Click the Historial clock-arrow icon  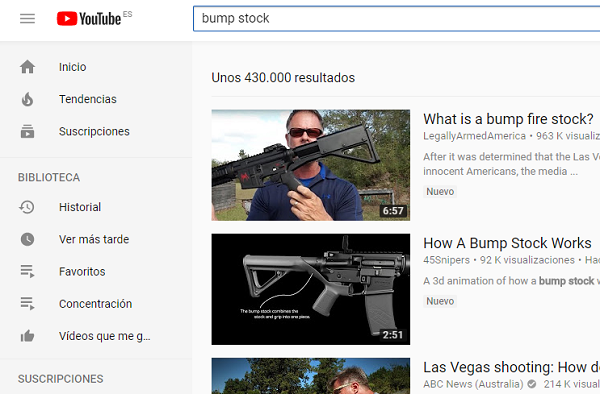(27, 207)
